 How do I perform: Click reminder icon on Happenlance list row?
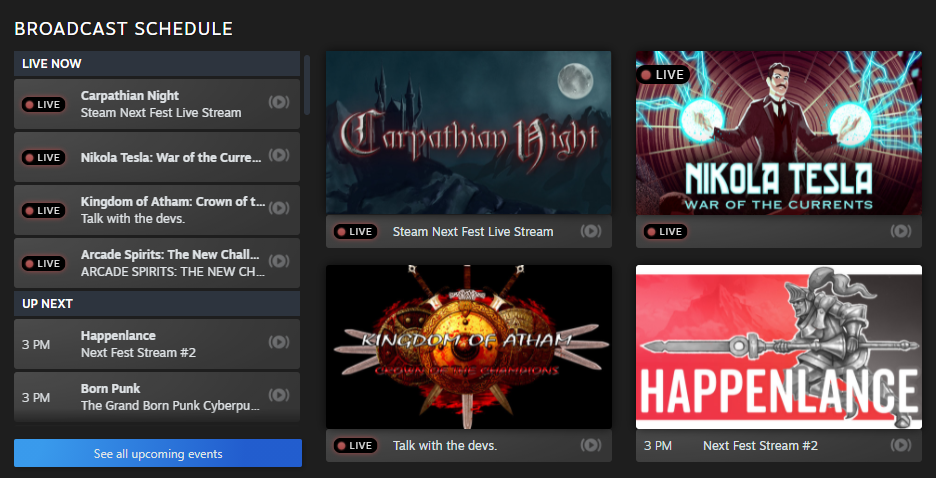point(279,343)
